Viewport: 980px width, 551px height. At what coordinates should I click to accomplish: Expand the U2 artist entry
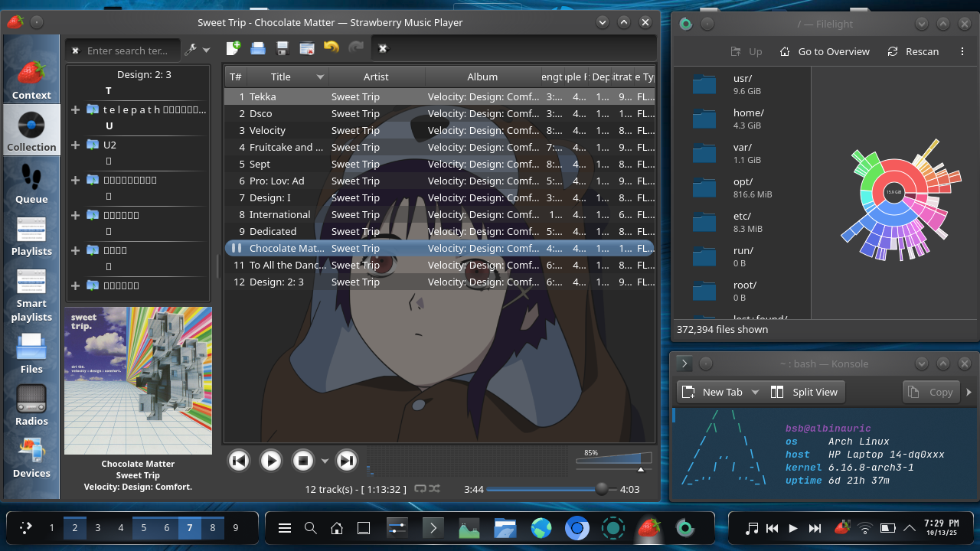point(75,145)
